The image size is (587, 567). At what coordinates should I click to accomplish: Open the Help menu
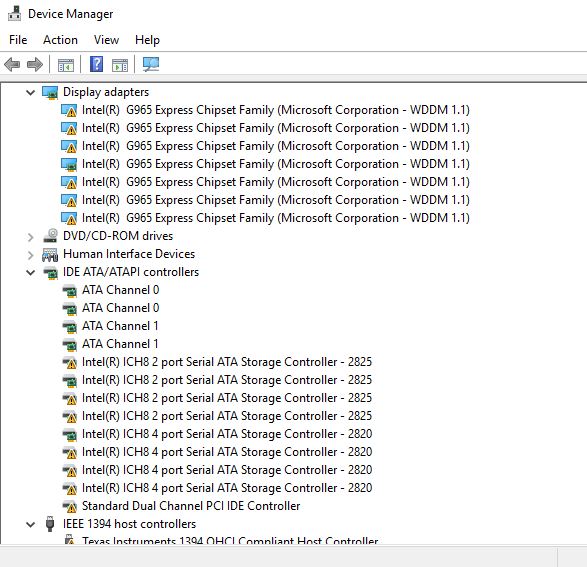coord(147,40)
